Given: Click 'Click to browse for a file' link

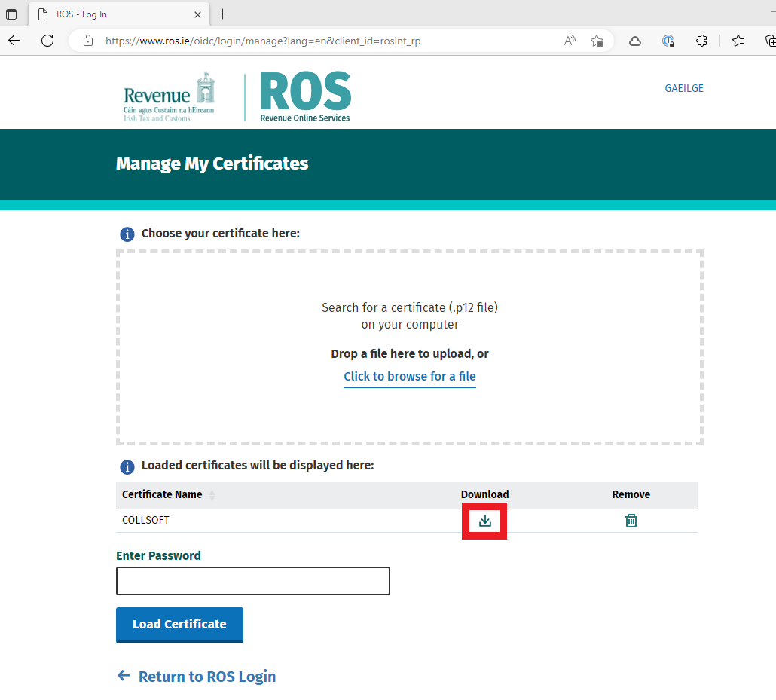Looking at the screenshot, I should (409, 376).
